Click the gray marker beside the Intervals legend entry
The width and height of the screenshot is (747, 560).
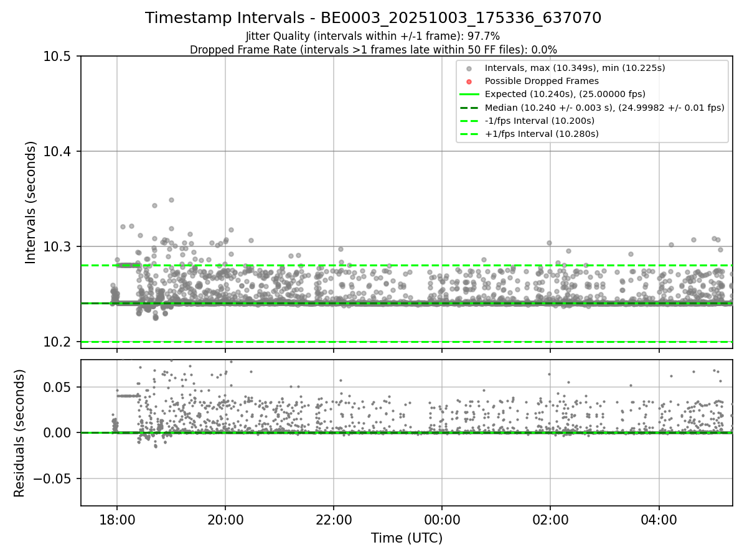(469, 68)
